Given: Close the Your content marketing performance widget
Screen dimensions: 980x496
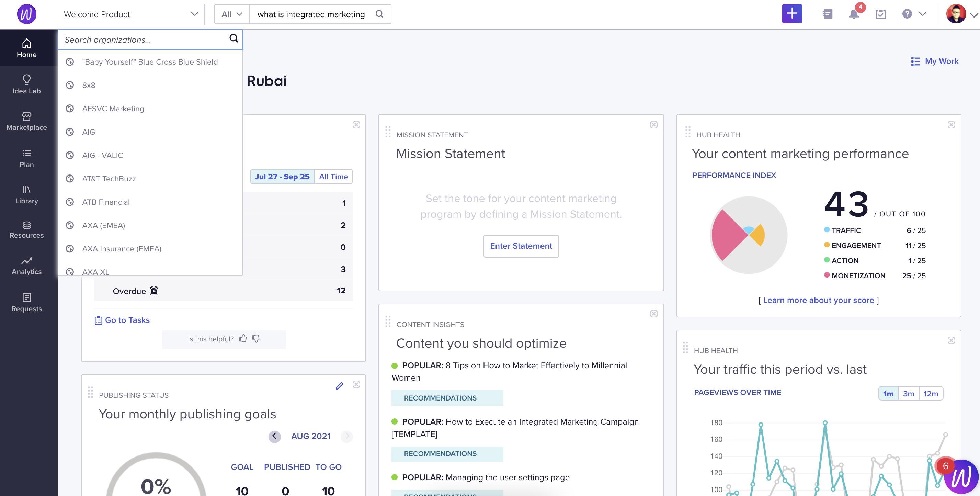Looking at the screenshot, I should click(951, 125).
